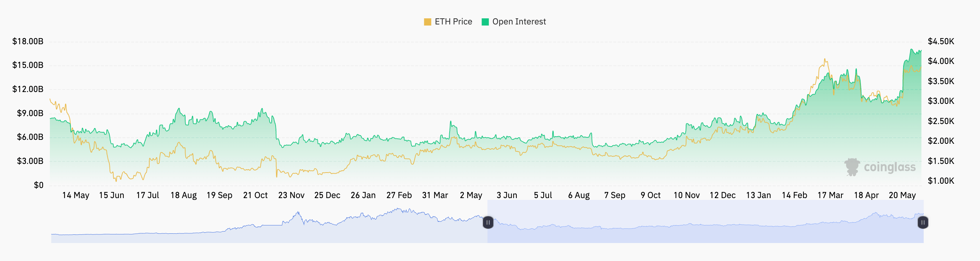Click the $4.50K right axis label
This screenshot has height=261, width=980.
(941, 41)
